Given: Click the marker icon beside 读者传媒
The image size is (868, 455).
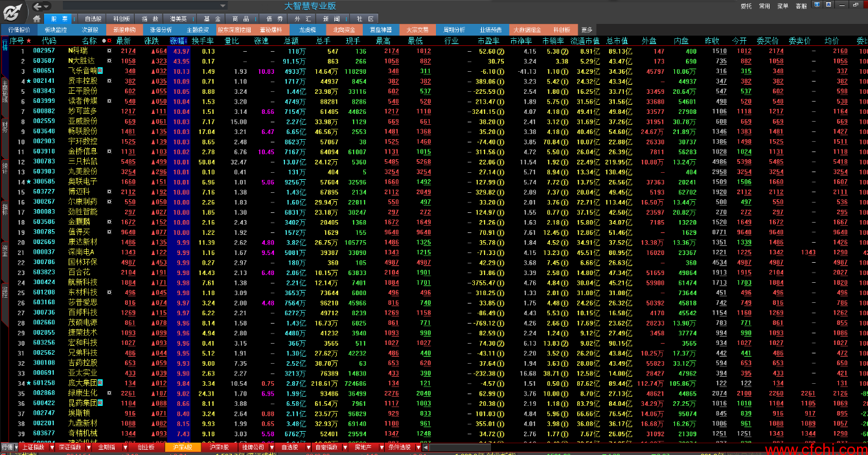Looking at the screenshot, I should pyautogui.click(x=109, y=101).
